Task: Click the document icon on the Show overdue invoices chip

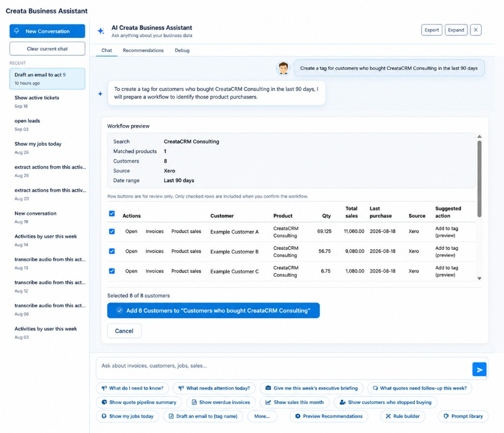Action: pos(194,402)
